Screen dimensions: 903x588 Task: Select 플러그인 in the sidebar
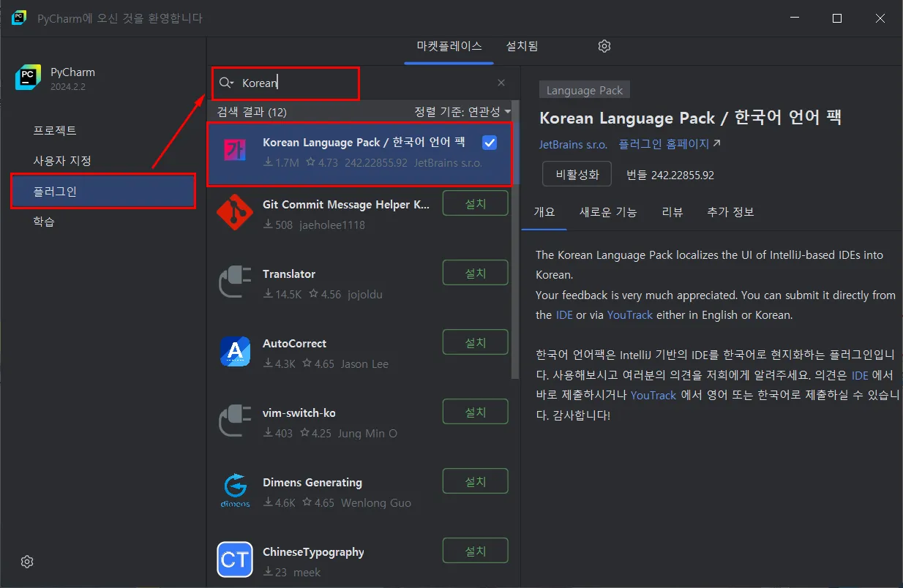(x=102, y=191)
